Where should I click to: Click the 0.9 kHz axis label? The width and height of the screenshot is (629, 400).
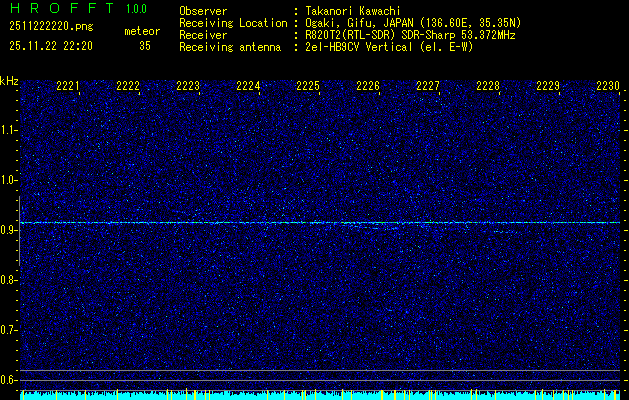[7, 230]
